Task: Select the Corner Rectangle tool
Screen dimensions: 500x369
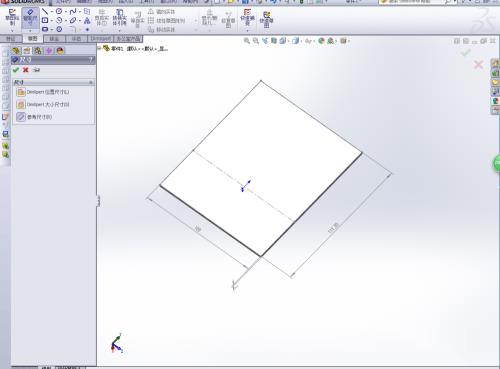Action: click(x=45, y=20)
